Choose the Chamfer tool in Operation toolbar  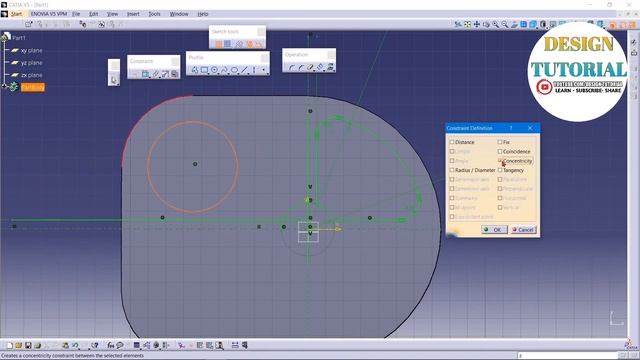[x=301, y=67]
